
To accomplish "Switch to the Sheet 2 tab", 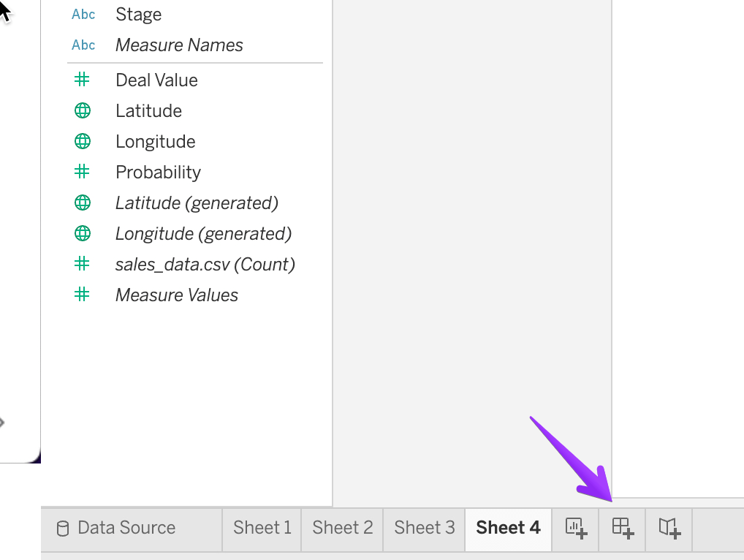I will tap(341, 528).
